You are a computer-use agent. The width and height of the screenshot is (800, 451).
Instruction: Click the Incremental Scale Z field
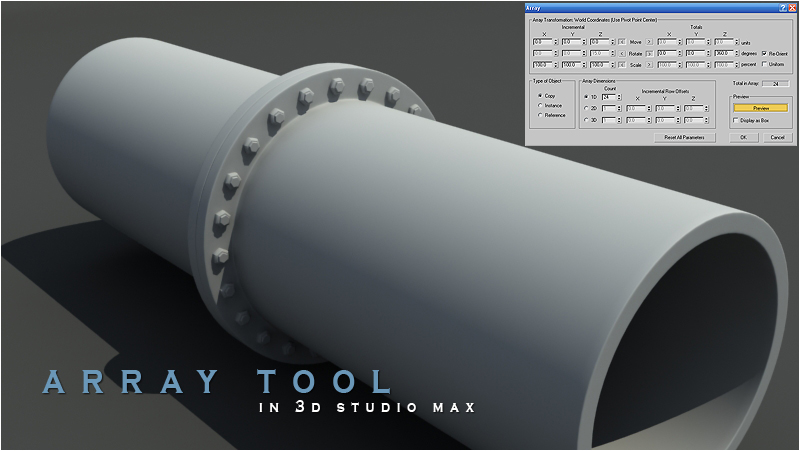[x=599, y=65]
